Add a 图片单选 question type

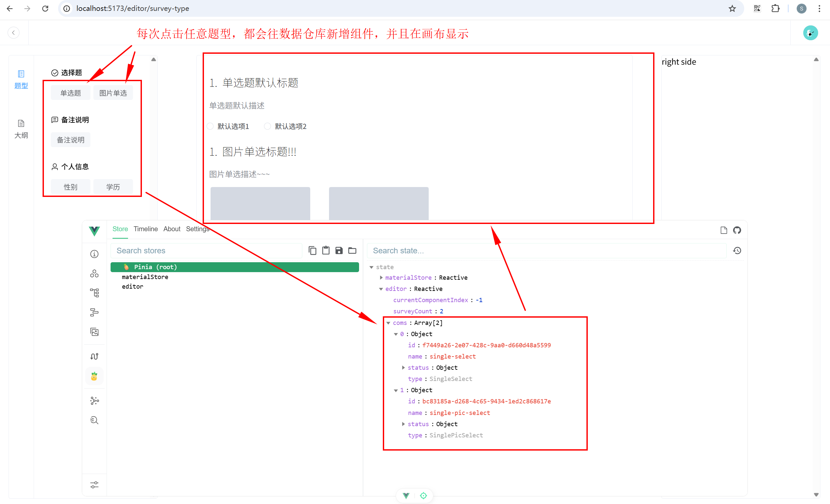(x=113, y=93)
